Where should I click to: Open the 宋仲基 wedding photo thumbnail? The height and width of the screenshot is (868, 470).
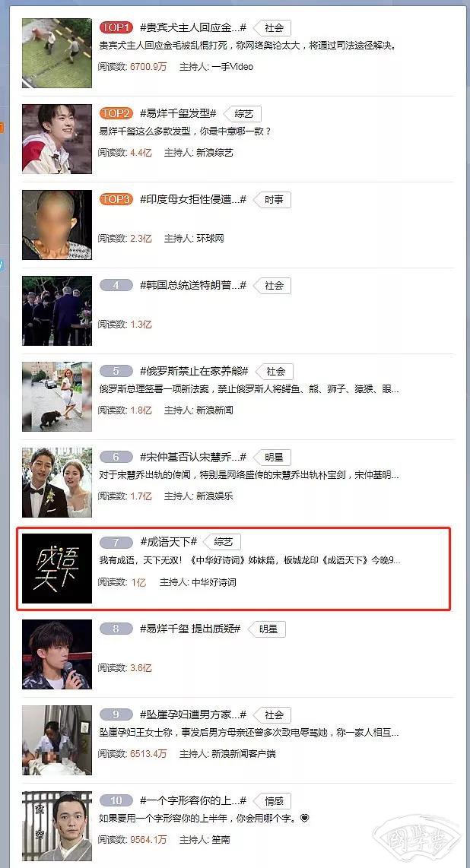coord(57,483)
